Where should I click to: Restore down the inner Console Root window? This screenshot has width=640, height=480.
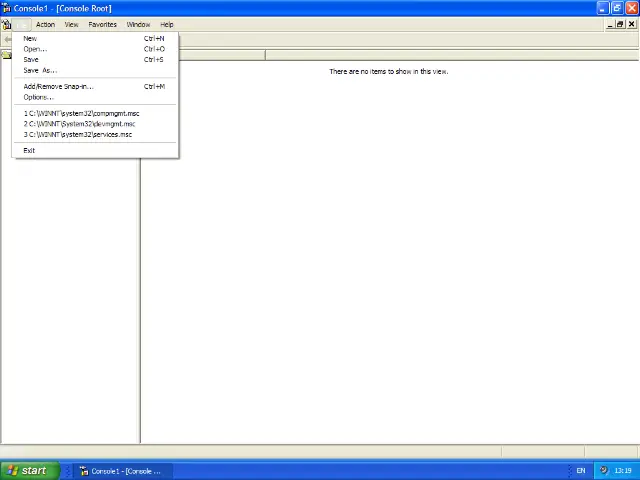pos(620,24)
